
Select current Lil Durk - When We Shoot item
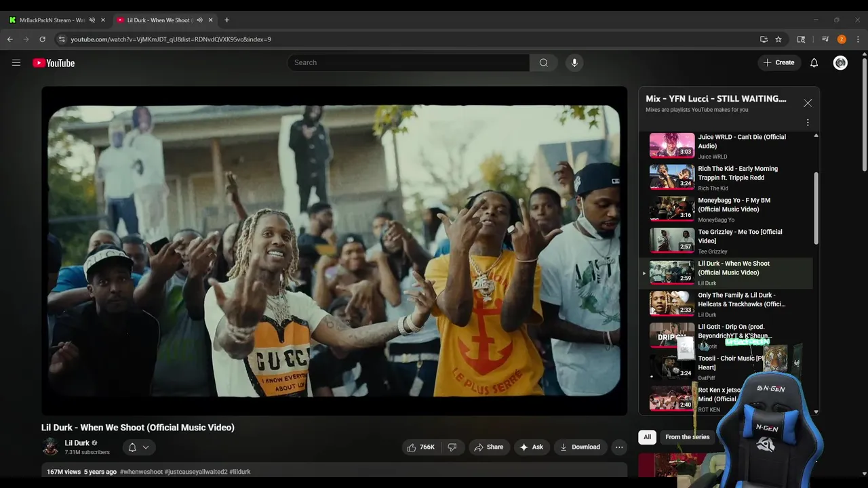(726, 272)
